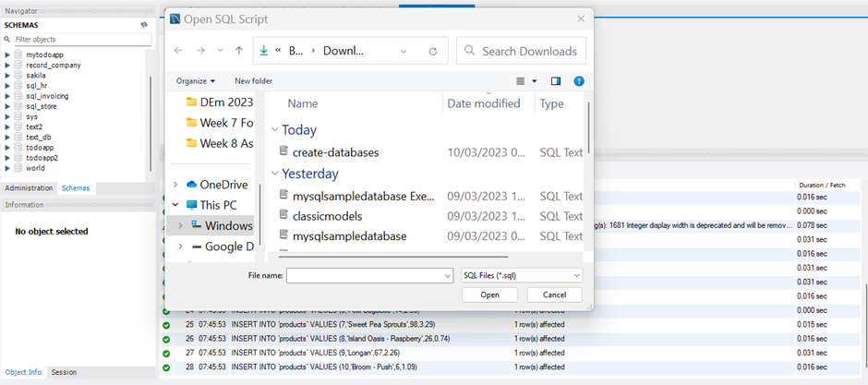Switch to the Object Info tab

tap(23, 372)
